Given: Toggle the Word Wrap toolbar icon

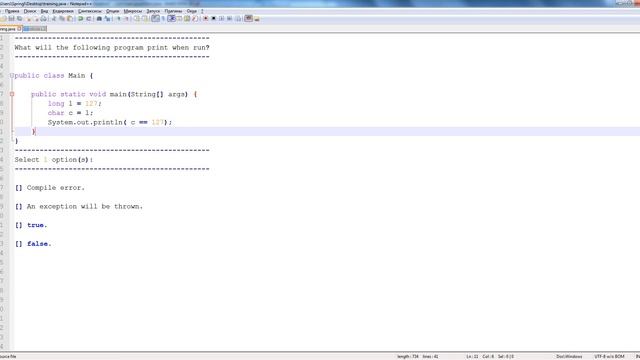Looking at the screenshot, I should tap(156, 19).
